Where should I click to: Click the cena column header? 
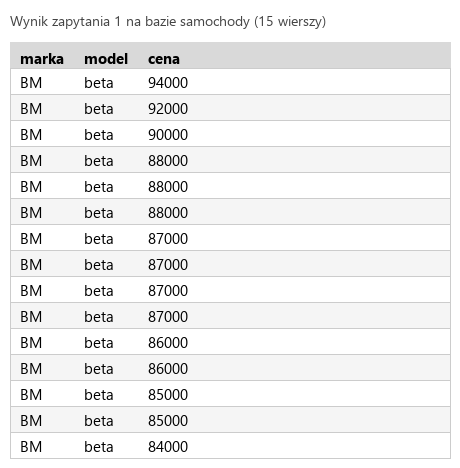pyautogui.click(x=164, y=59)
